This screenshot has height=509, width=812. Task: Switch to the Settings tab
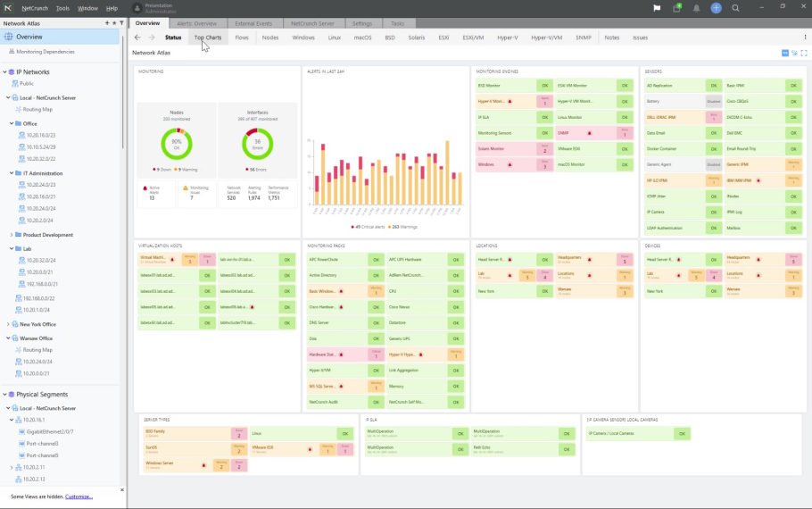(x=362, y=23)
